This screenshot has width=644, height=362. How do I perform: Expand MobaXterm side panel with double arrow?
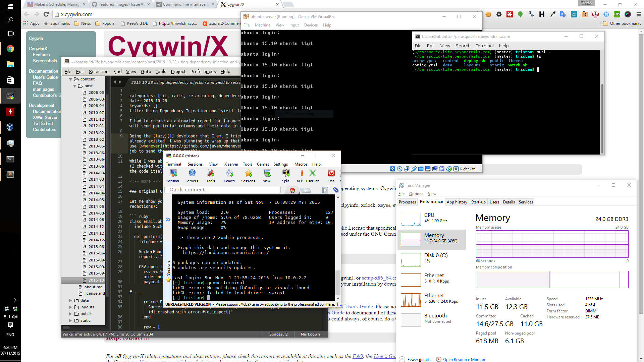pos(168,220)
